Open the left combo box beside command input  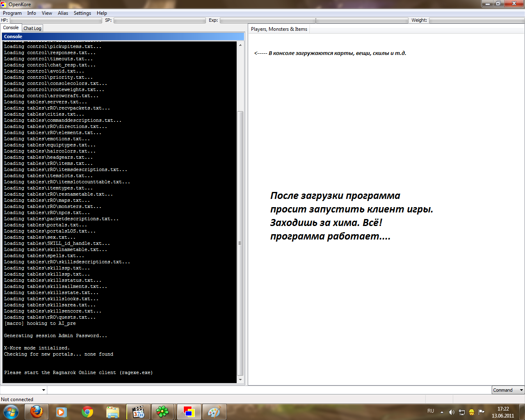click(24, 390)
